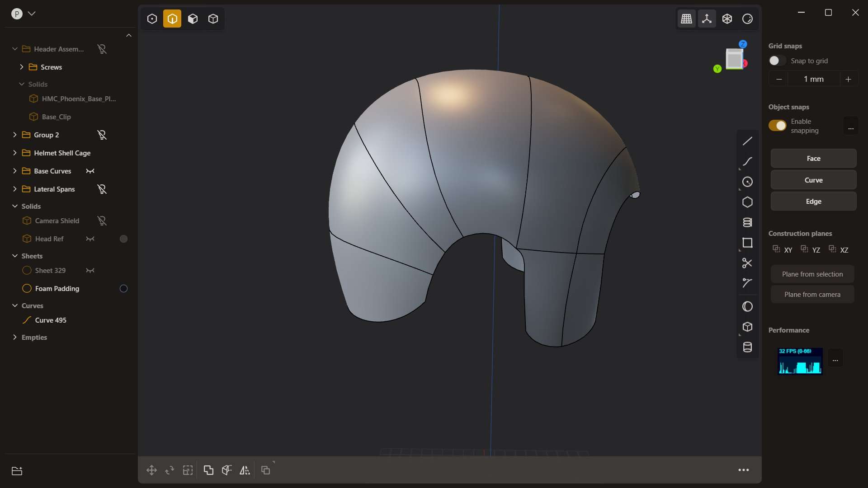
Task: Click the half-circle render mode icon
Action: (747, 19)
